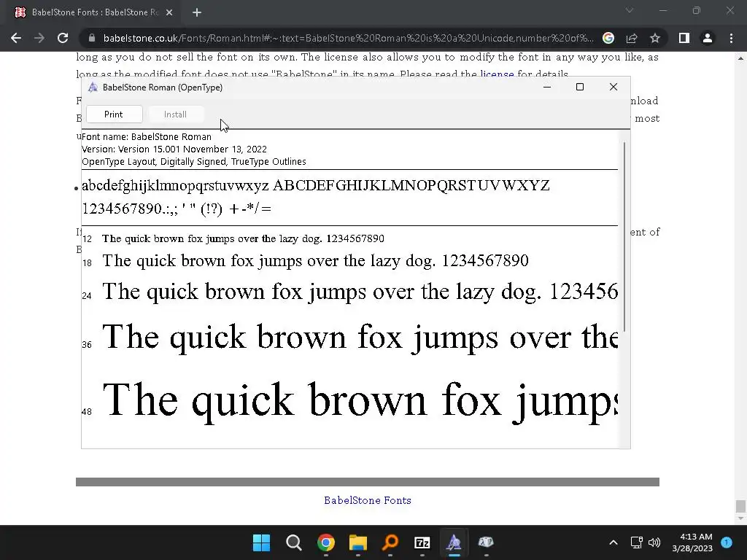Maximize the BabelStone Roman font viewer window
The height and width of the screenshot is (560, 747).
(580, 87)
